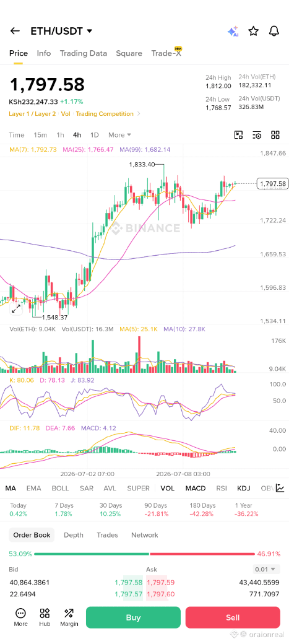
Task: Open the indicator settings chart icon
Action: tap(280, 488)
